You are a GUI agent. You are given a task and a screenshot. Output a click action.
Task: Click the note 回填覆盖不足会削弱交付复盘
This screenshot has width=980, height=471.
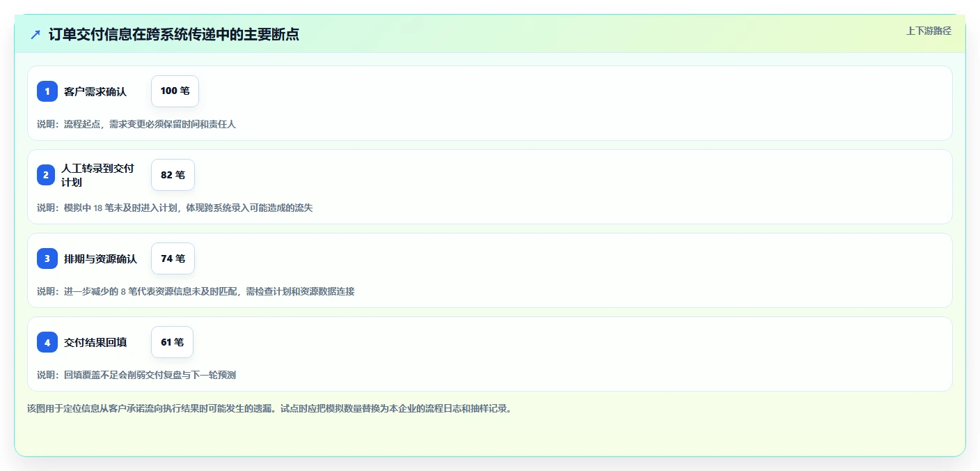coord(136,375)
